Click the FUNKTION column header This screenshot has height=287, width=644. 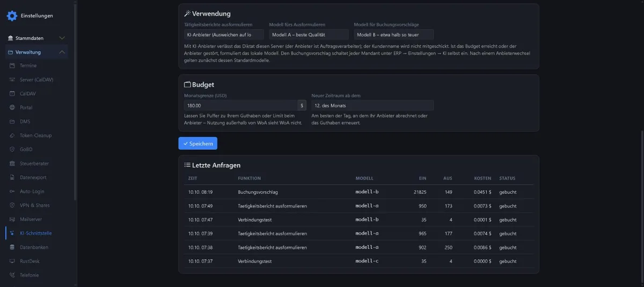click(x=250, y=178)
